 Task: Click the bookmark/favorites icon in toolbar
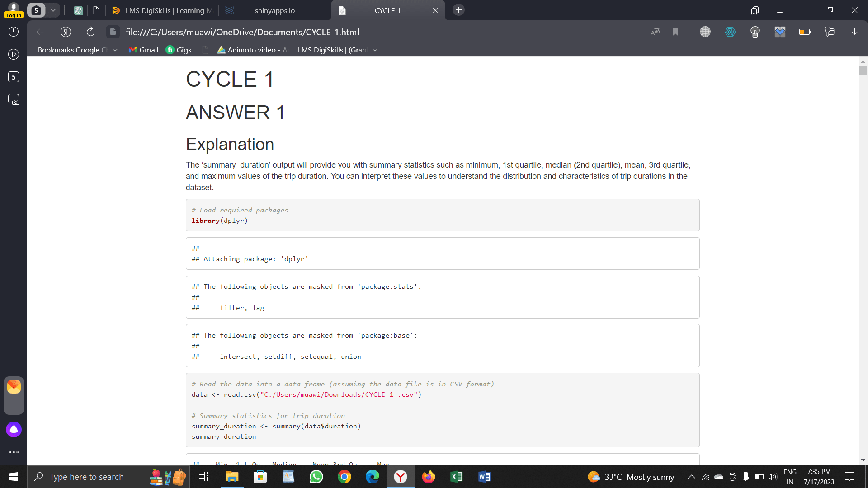point(675,32)
